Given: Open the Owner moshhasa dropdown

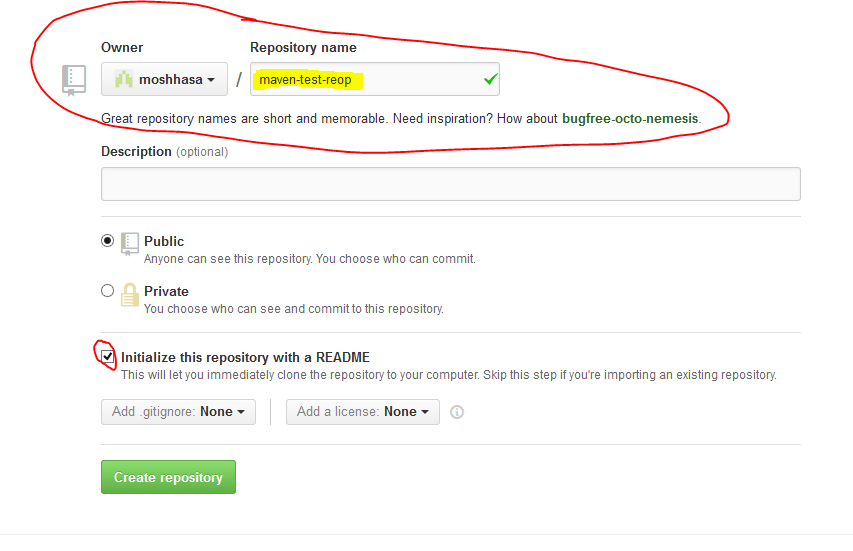Looking at the screenshot, I should (x=164, y=79).
